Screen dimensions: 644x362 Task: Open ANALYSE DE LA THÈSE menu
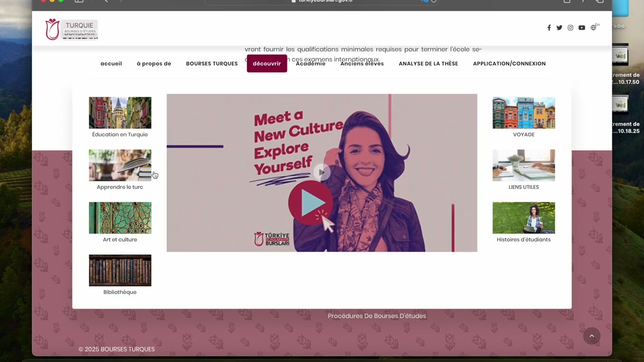point(428,64)
